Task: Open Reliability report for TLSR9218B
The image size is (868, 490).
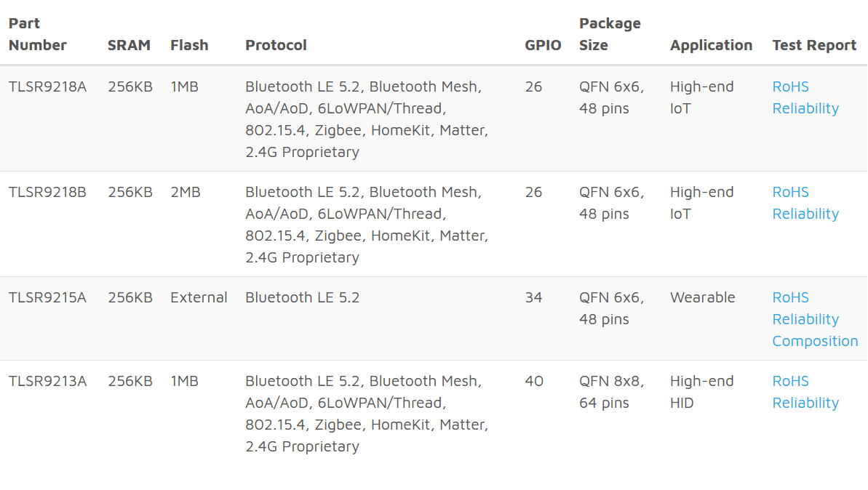Action: click(x=805, y=214)
